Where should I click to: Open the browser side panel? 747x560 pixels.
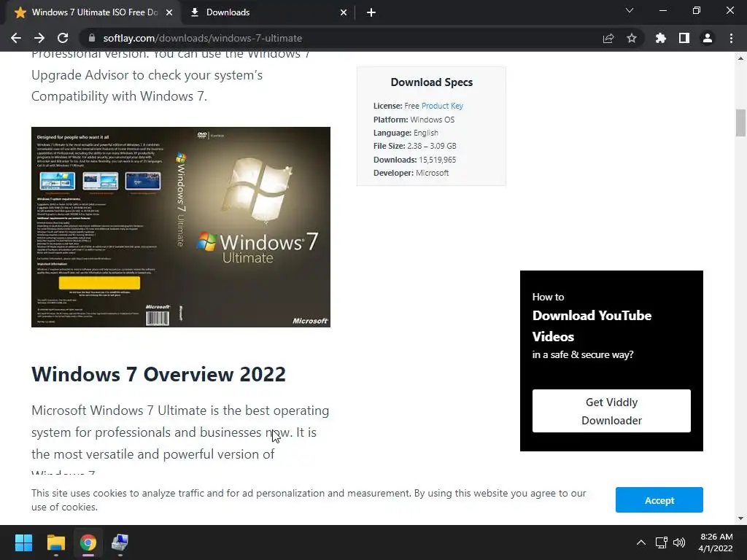coord(684,38)
